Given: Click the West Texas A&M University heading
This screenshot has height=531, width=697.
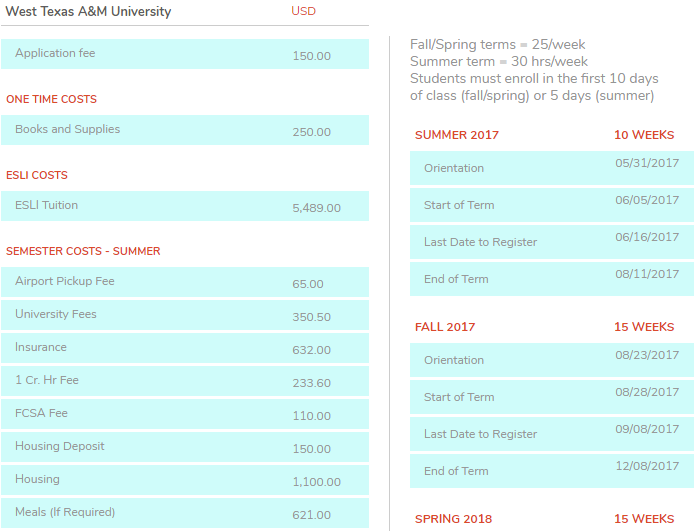Looking at the screenshot, I should coord(89,12).
